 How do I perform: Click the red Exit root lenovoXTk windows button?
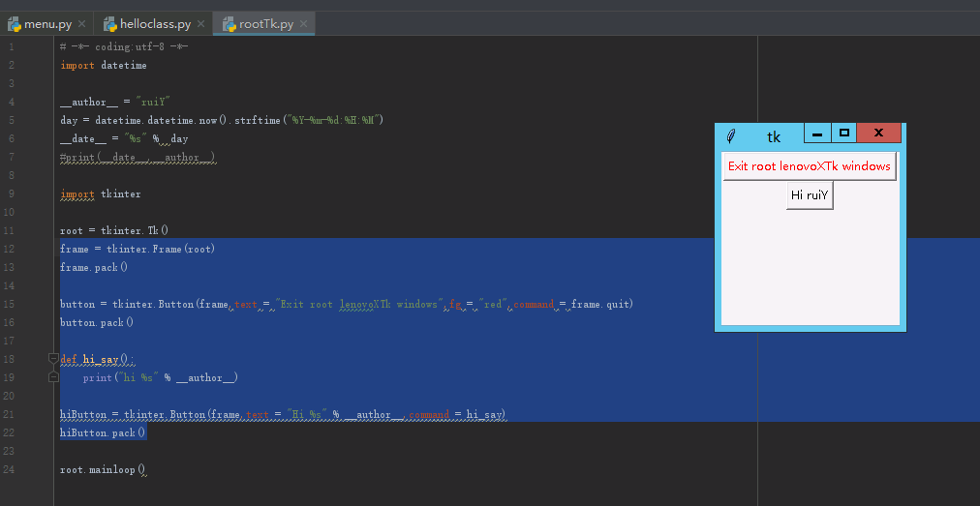point(810,166)
